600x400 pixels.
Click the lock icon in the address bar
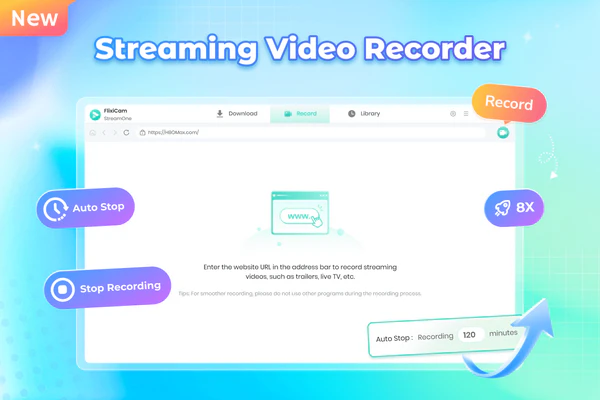click(x=142, y=132)
